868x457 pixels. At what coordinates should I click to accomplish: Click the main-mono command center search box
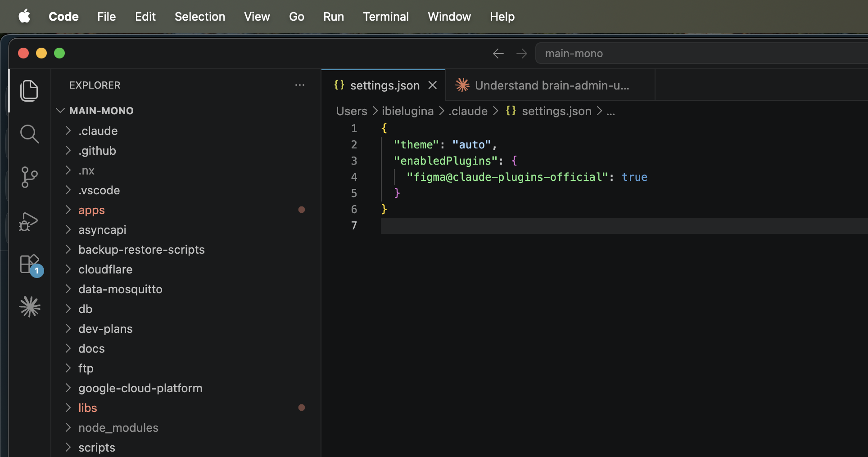[x=701, y=54]
